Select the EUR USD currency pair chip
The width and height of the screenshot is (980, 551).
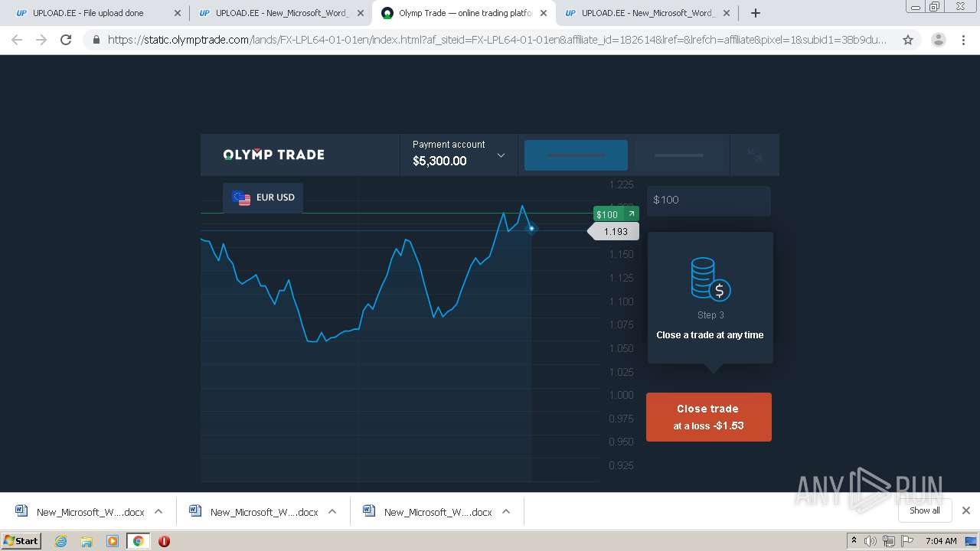coord(263,197)
